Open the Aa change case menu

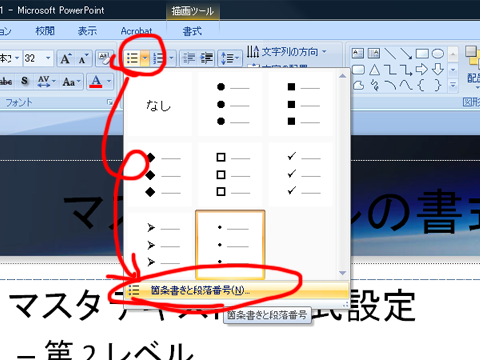(x=71, y=81)
